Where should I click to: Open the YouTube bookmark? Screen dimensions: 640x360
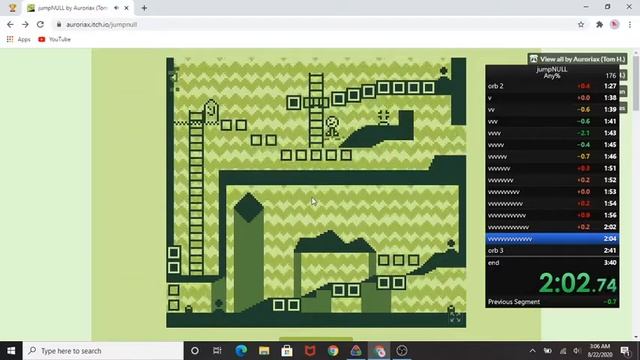(54, 40)
